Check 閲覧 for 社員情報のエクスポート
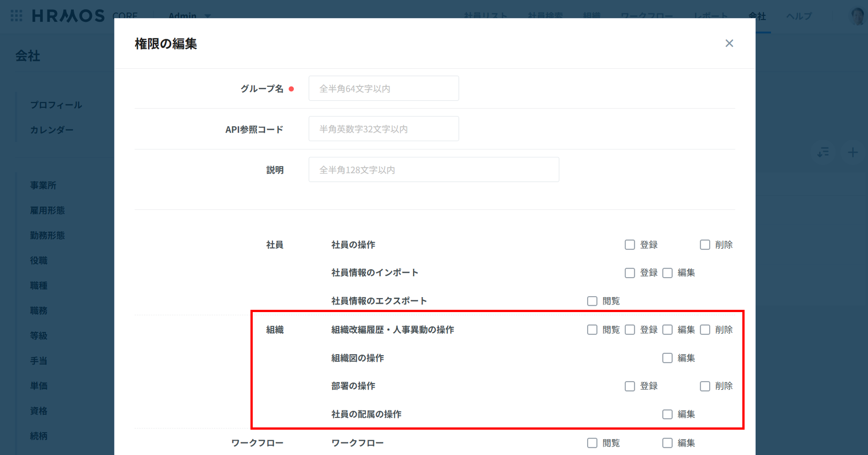 coord(592,301)
